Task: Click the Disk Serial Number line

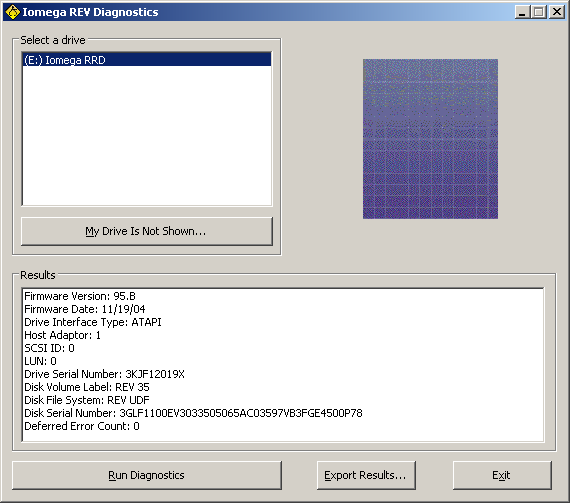Action: (193, 413)
